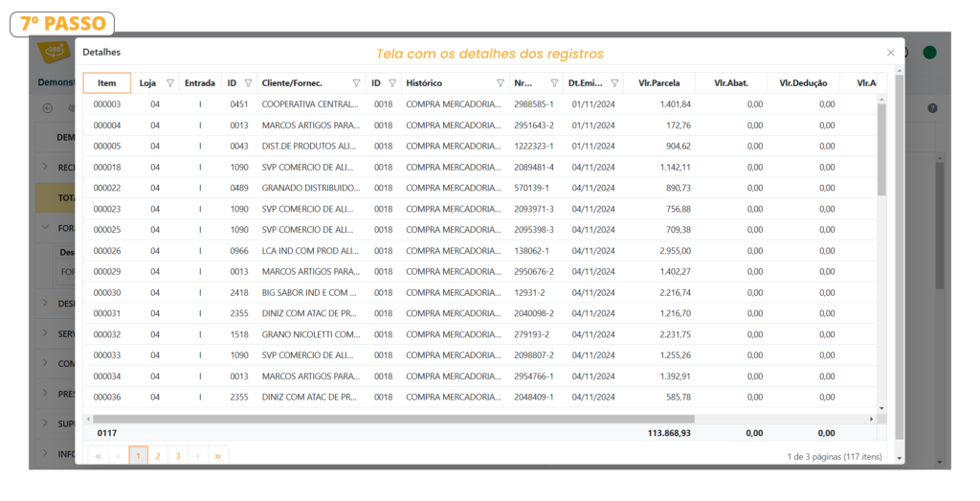Image resolution: width=980 pixels, height=501 pixels.
Task: Open filter for Cliente/Fornec. column
Action: (356, 83)
